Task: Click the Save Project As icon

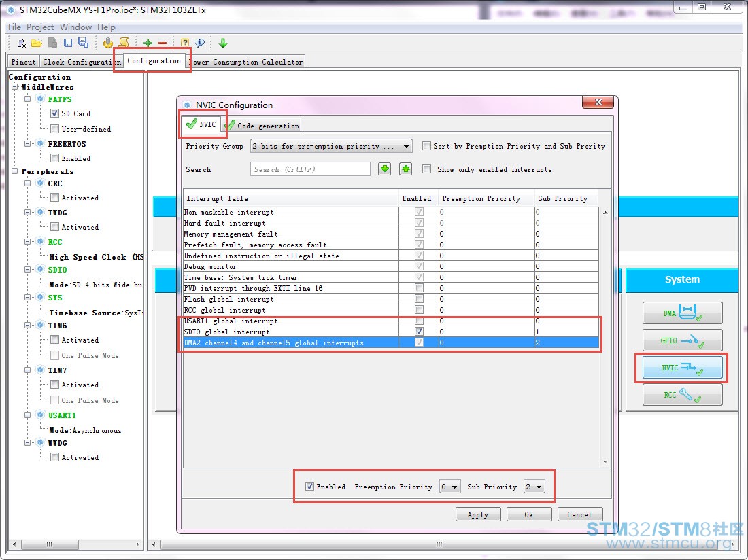Action: point(84,43)
